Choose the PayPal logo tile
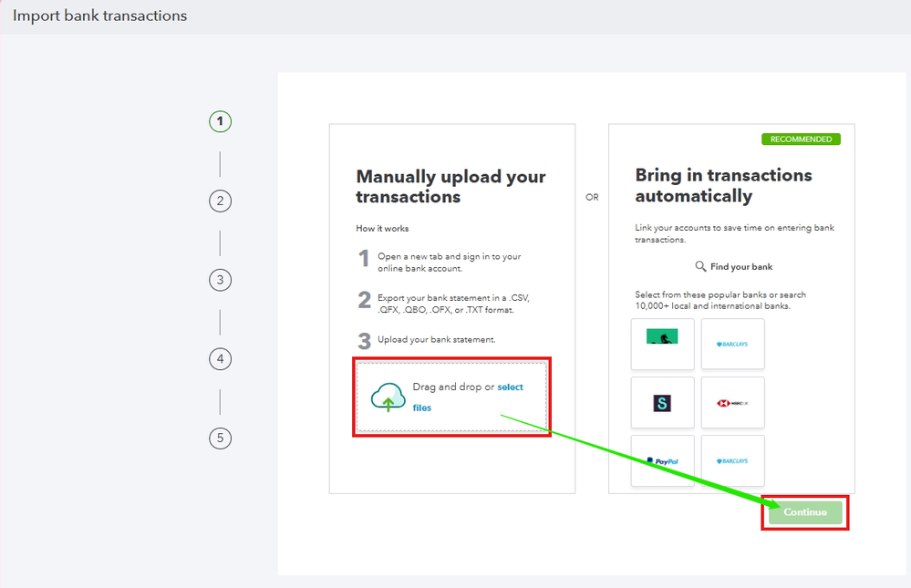Image resolution: width=911 pixels, height=588 pixels. coord(662,460)
